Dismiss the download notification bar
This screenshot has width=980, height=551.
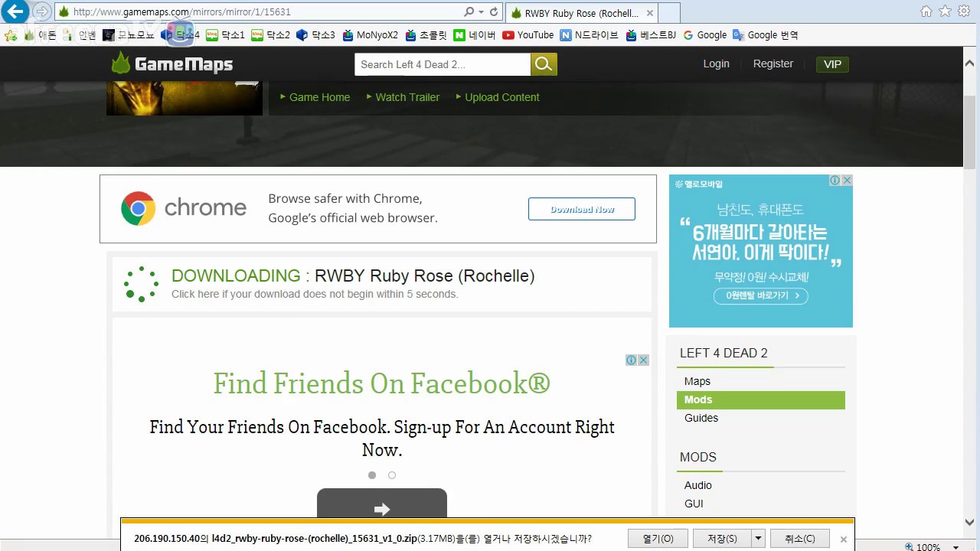[844, 539]
